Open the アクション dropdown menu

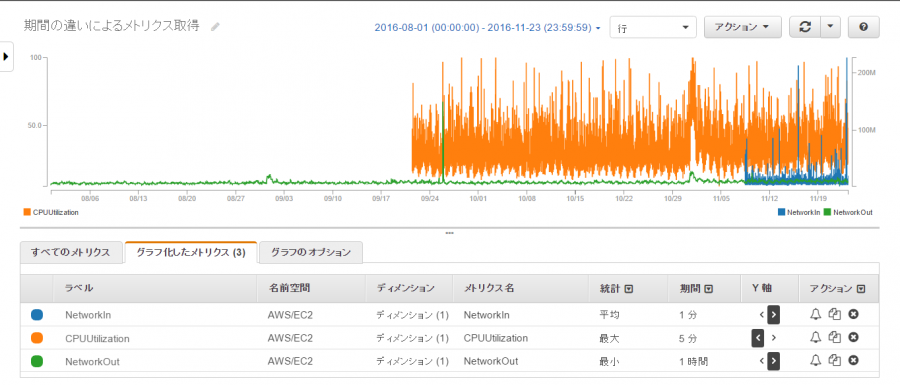click(743, 27)
